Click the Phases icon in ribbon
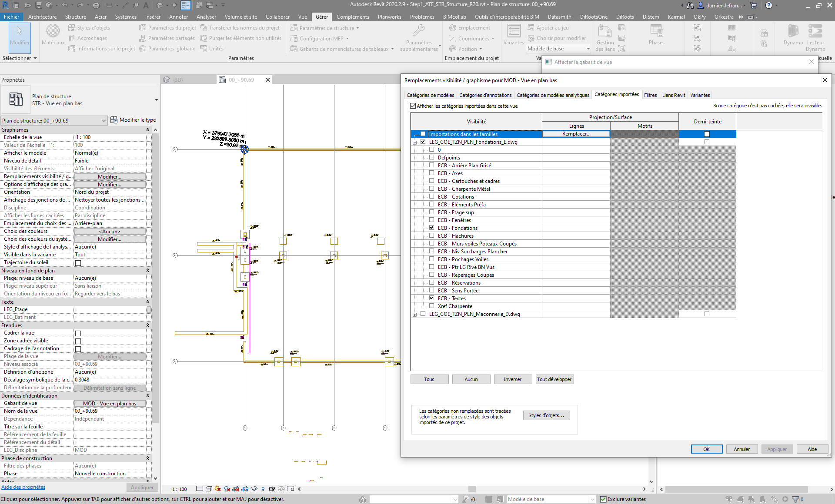Screen dimensions: 835x504 (656, 31)
